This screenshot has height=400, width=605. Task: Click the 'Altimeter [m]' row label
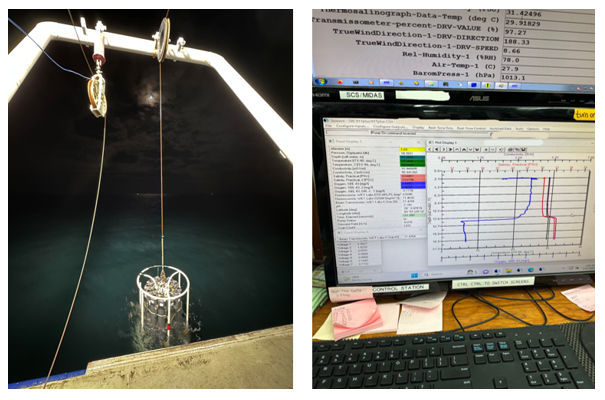point(340,149)
